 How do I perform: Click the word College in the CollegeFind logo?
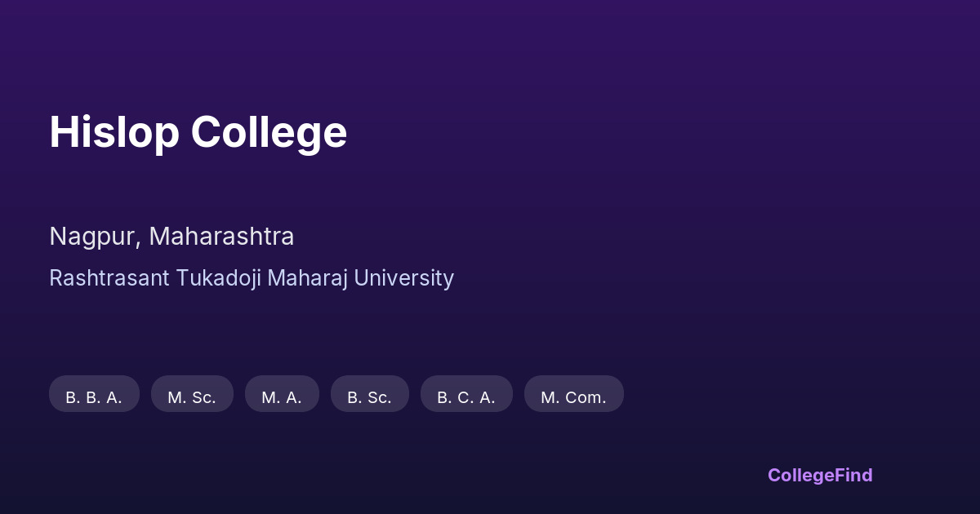(800, 475)
